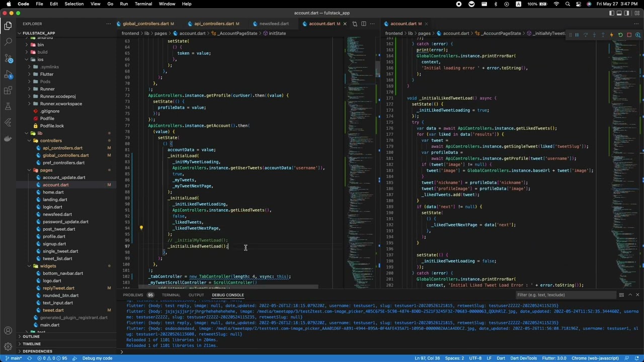Open the Extensions view
The image size is (644, 362).
point(8,90)
